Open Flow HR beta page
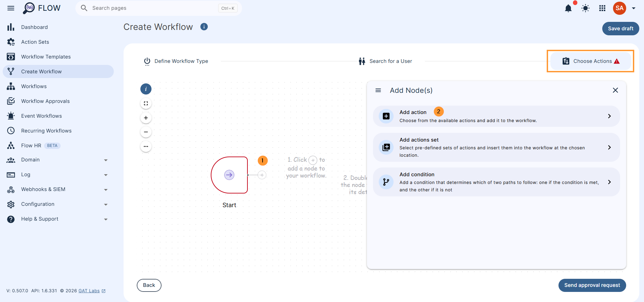This screenshot has height=302, width=644. 58,146
